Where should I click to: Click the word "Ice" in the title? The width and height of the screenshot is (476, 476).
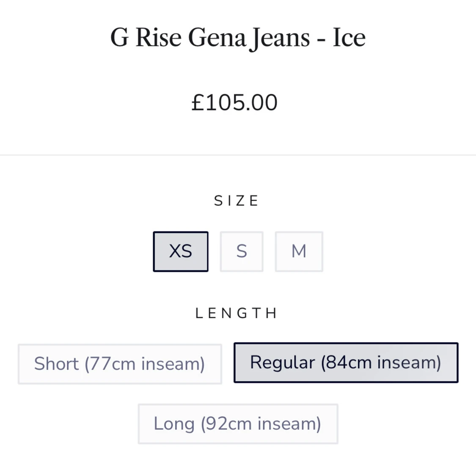click(x=349, y=37)
